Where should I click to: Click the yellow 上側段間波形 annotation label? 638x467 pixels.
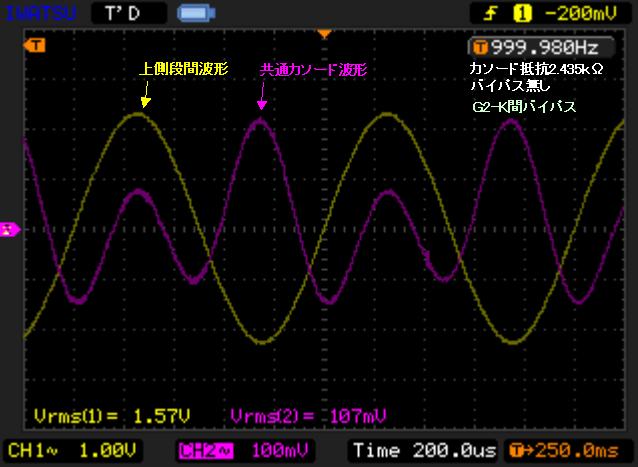tap(183, 68)
